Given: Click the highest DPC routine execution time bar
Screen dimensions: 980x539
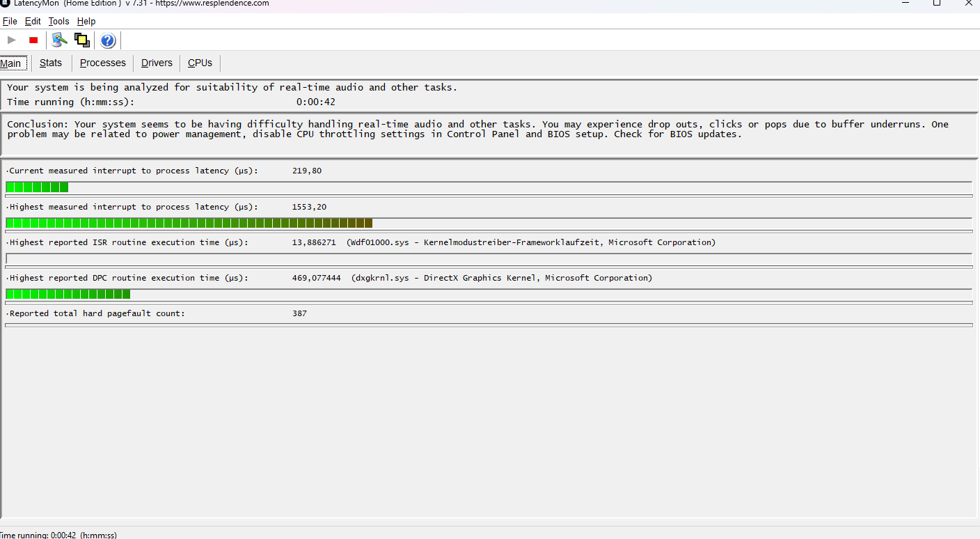Looking at the screenshot, I should [x=489, y=294].
